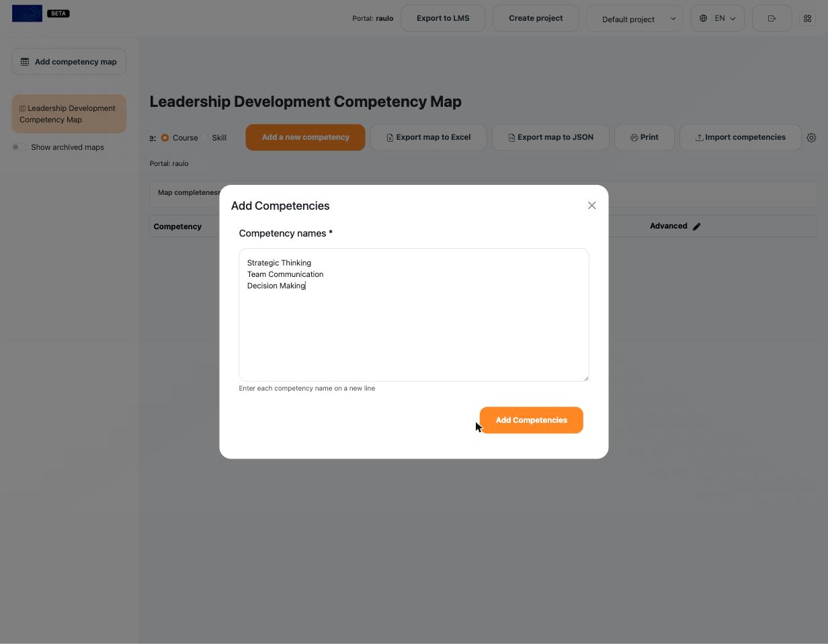828x644 pixels.
Task: Open the map settings gear icon
Action: [x=811, y=138]
